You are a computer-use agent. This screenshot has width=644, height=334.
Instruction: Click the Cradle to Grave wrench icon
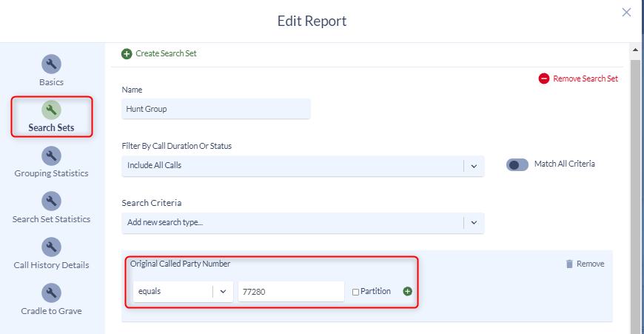click(x=51, y=293)
